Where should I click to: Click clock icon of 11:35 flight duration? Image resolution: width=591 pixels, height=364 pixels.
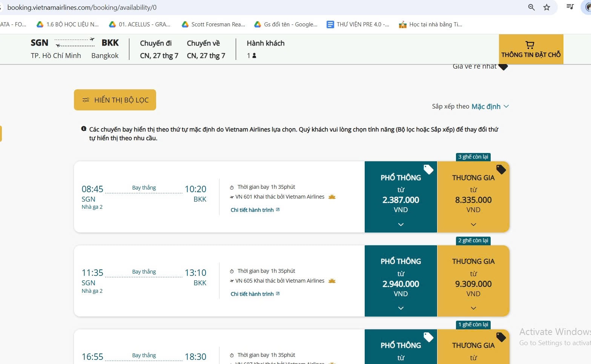coord(232,271)
